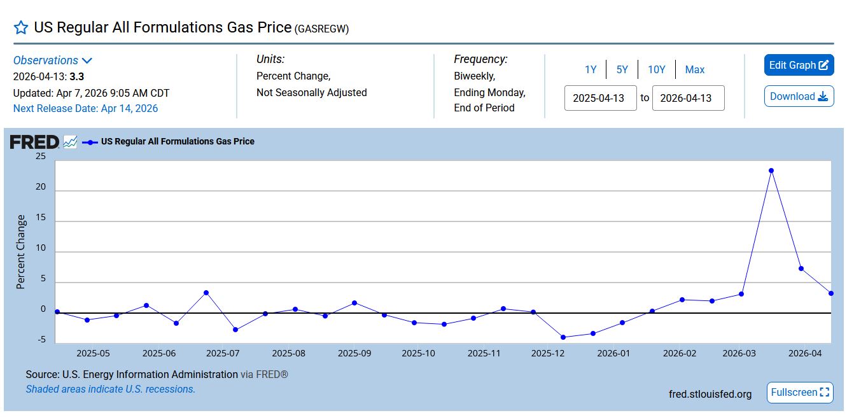Viewport: 868px width, 420px height.
Task: Show the Max date range
Action: (x=694, y=70)
